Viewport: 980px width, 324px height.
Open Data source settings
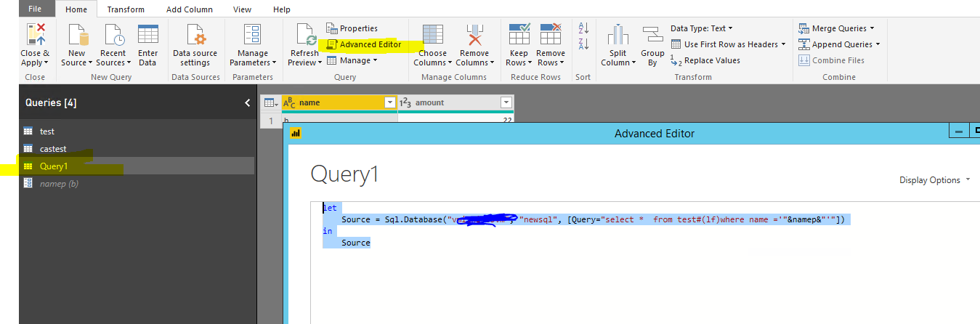tap(195, 45)
